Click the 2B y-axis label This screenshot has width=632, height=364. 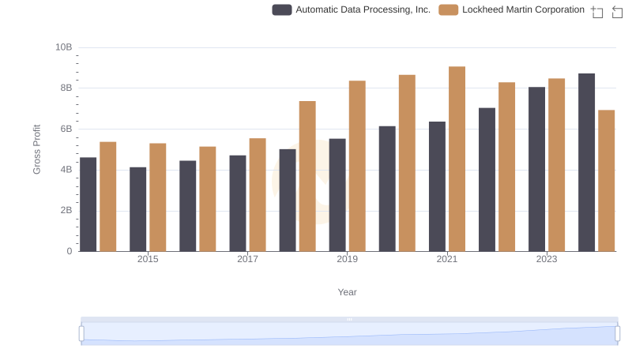tap(66, 210)
